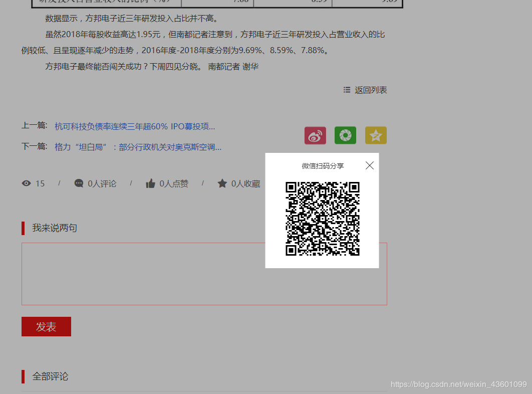
Task: Click 下一篇: label
Action: click(x=34, y=146)
